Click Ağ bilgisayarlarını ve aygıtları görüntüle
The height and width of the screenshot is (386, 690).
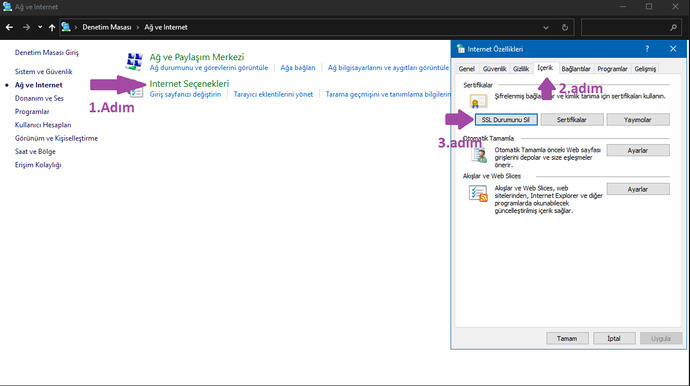tap(388, 68)
